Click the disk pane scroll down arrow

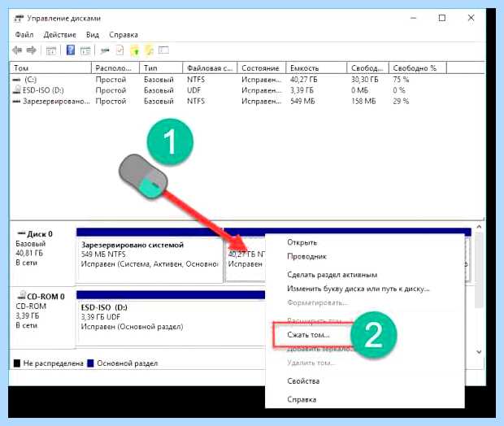click(479, 352)
